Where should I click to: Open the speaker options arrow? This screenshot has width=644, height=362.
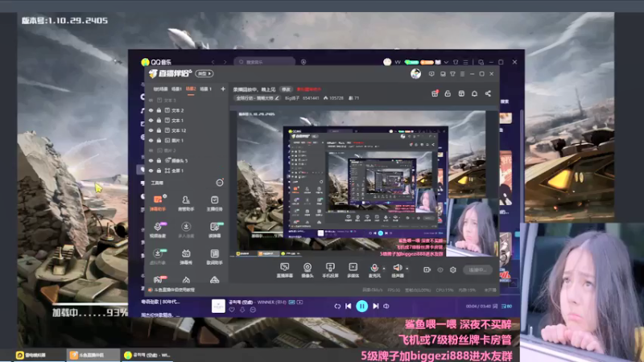407,269
